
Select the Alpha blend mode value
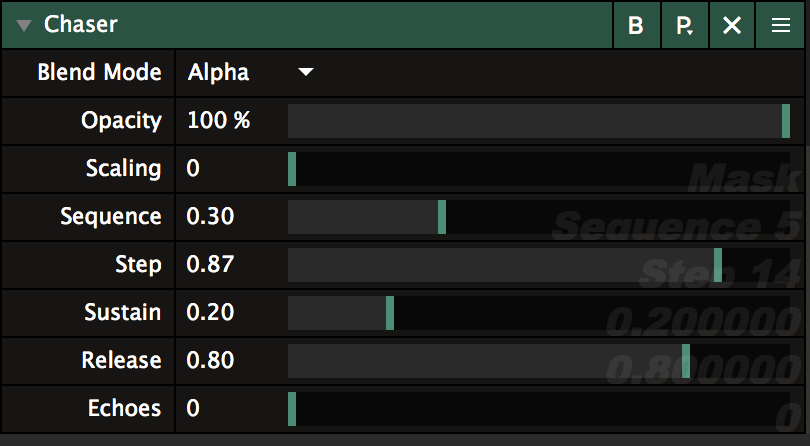pyautogui.click(x=219, y=72)
